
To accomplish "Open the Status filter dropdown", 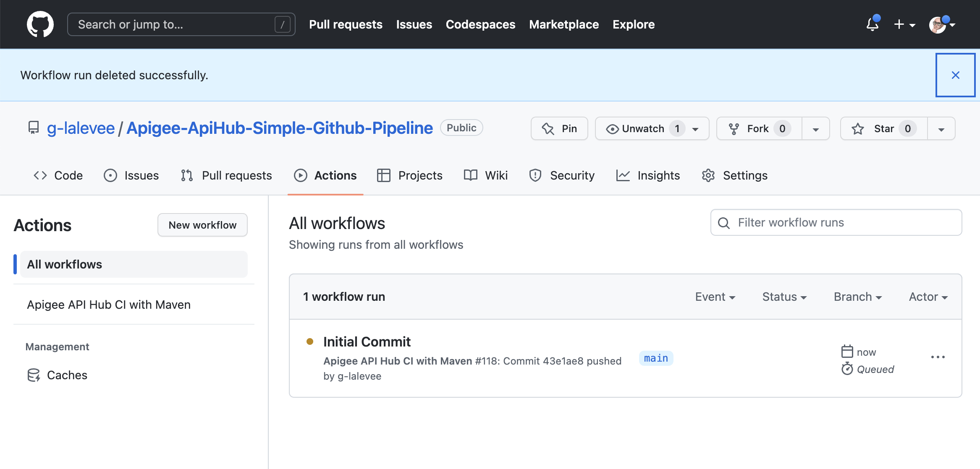I will click(x=784, y=297).
